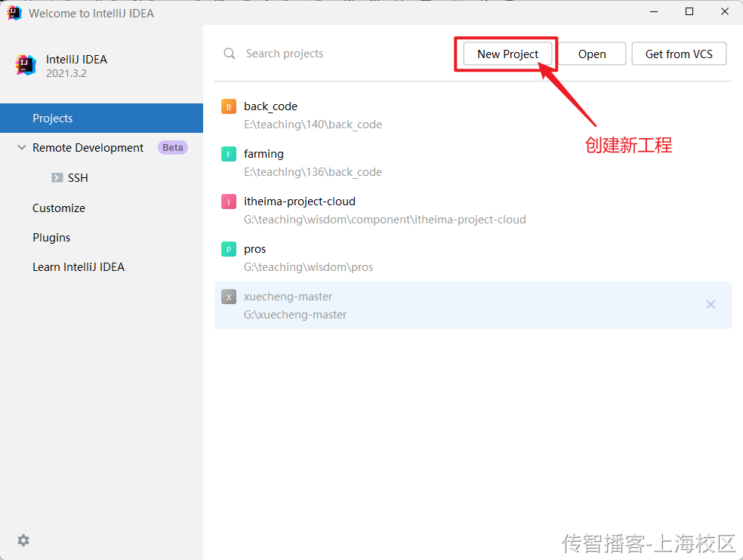
Task: Click path G:\teaching\wisdom\pros
Action: [x=308, y=266]
